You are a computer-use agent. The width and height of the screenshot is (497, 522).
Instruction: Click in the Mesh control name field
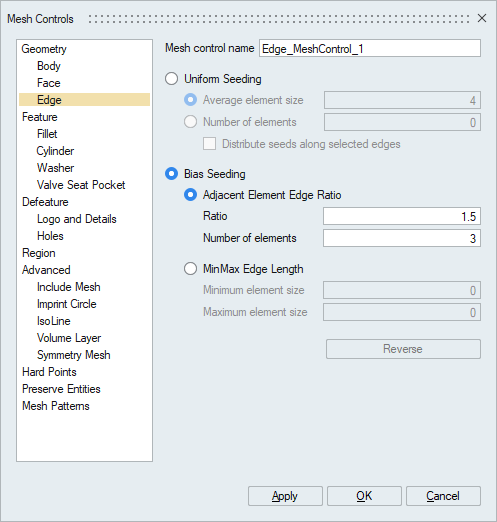pyautogui.click(x=370, y=48)
